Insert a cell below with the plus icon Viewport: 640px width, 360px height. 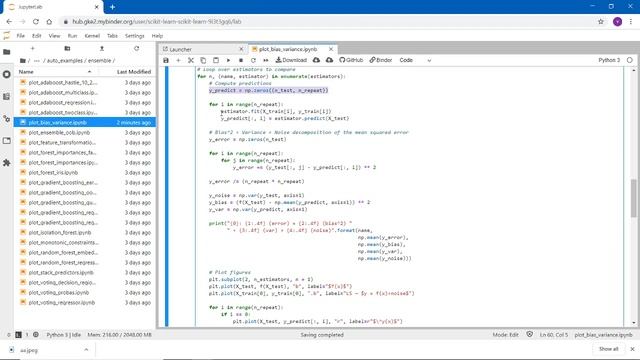[x=178, y=60]
